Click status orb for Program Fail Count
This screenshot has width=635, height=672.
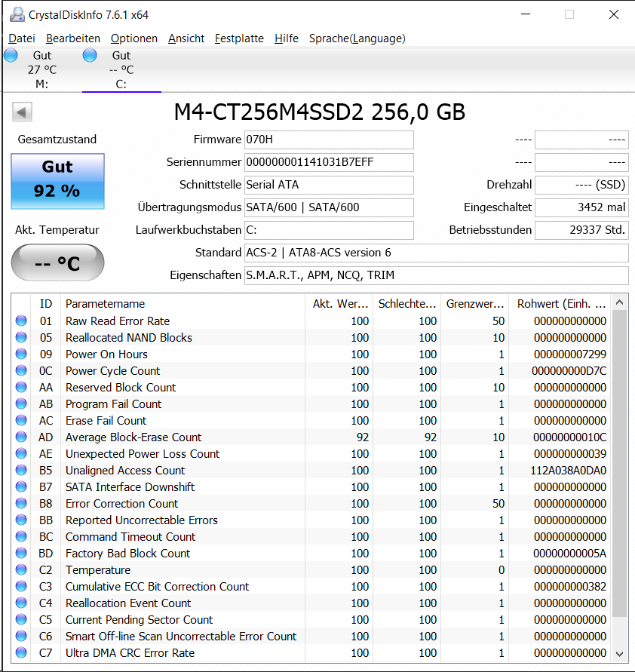tap(21, 404)
